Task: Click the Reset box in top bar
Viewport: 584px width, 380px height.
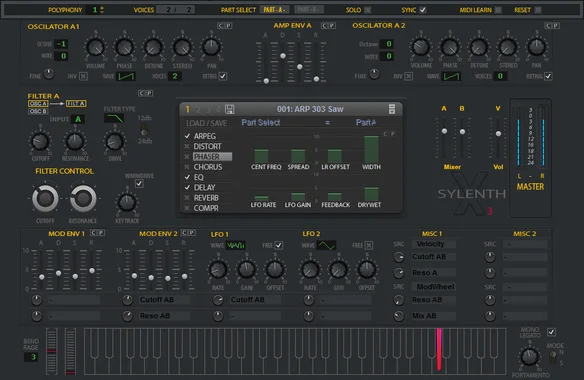Action: (538, 10)
